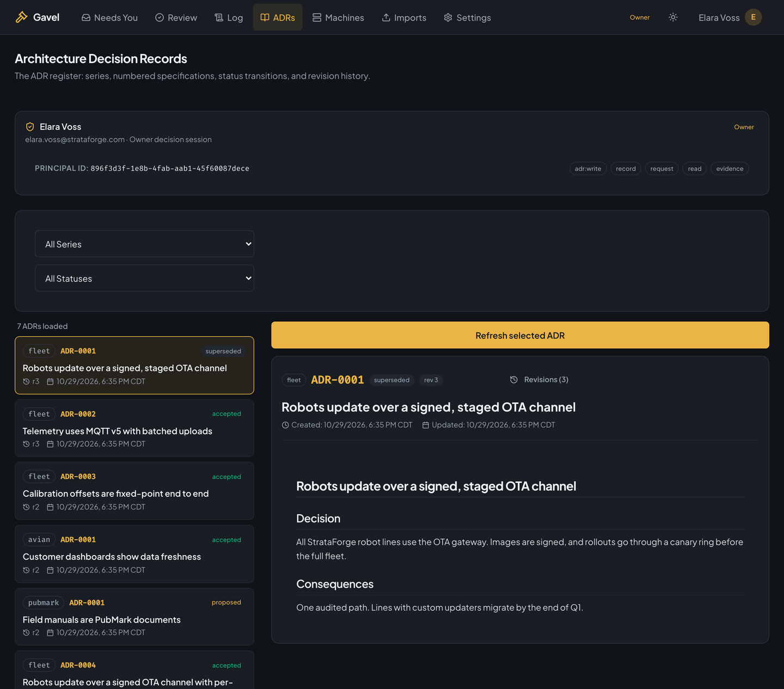Expand the All Series dropdown
Viewport: 784px width, 689px height.
tap(144, 244)
